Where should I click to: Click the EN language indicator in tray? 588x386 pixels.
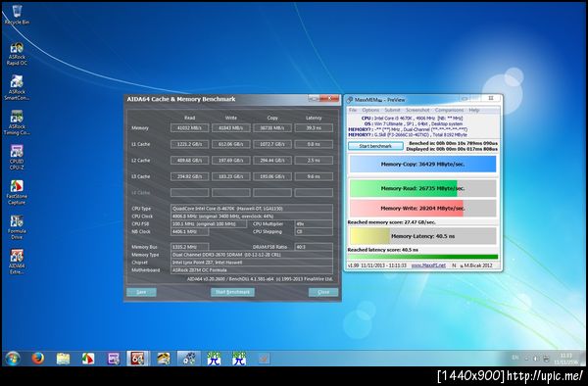pos(515,358)
